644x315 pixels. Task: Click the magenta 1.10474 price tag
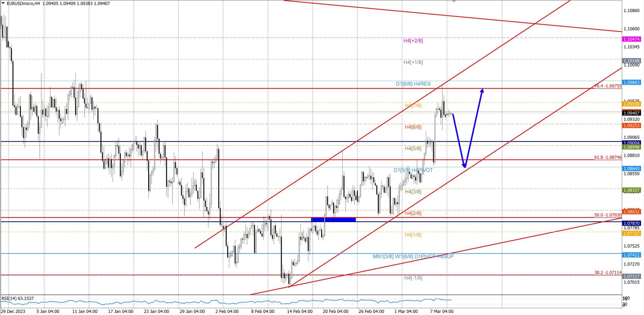pos(631,39)
